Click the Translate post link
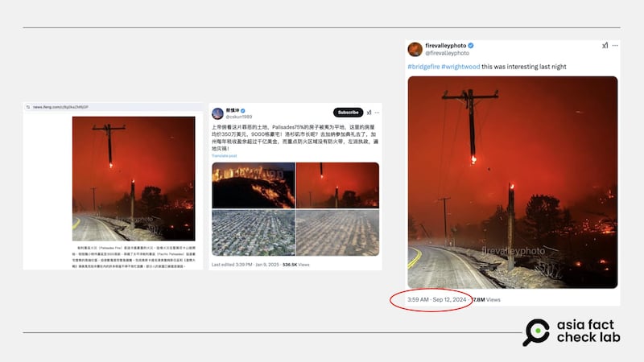This screenshot has height=362, width=644. (x=225, y=156)
